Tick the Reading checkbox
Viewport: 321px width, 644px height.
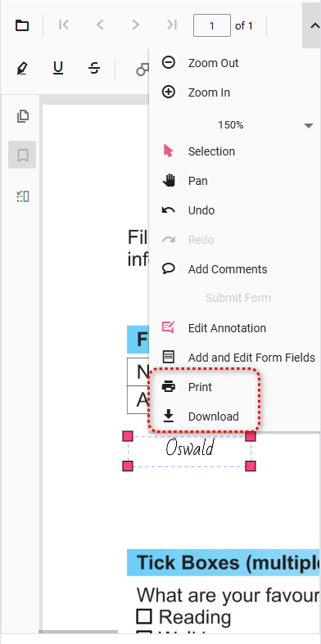click(144, 616)
